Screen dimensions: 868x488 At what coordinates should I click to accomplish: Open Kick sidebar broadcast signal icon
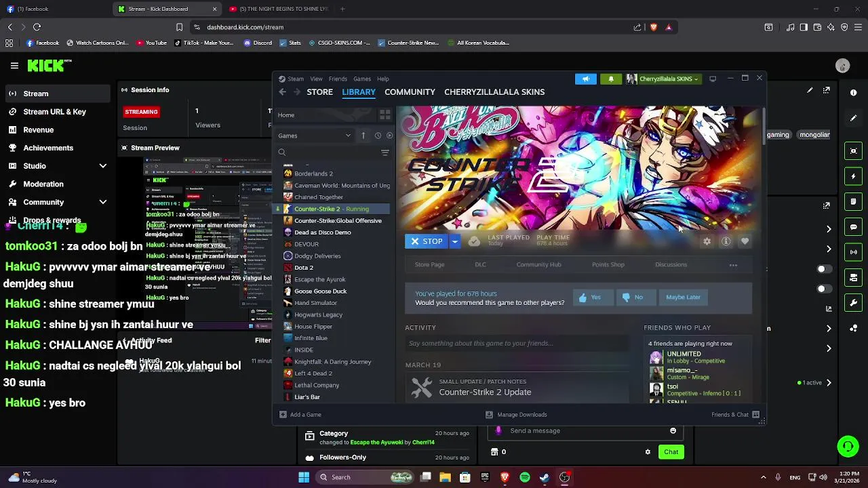854,252
